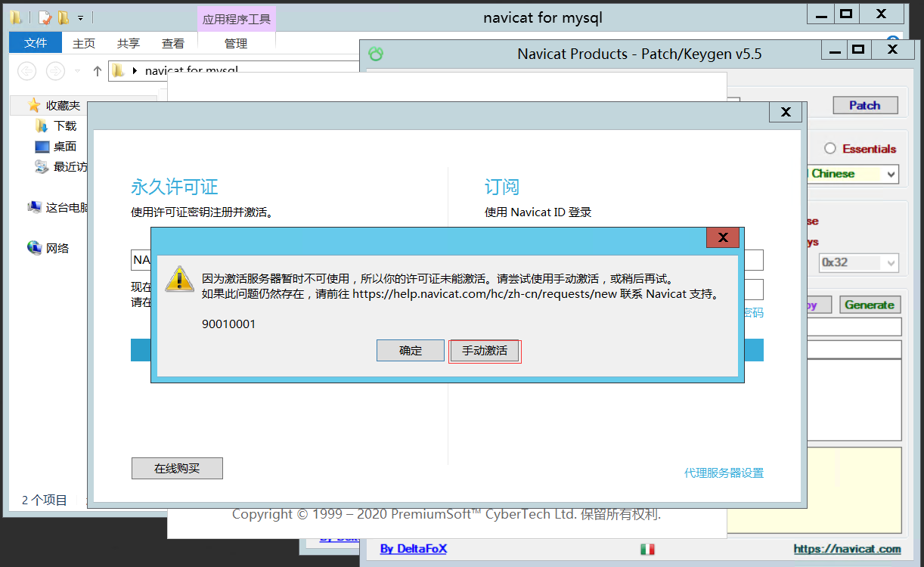
Task: Click the Explorer title bar folder icon
Action: tap(16, 17)
